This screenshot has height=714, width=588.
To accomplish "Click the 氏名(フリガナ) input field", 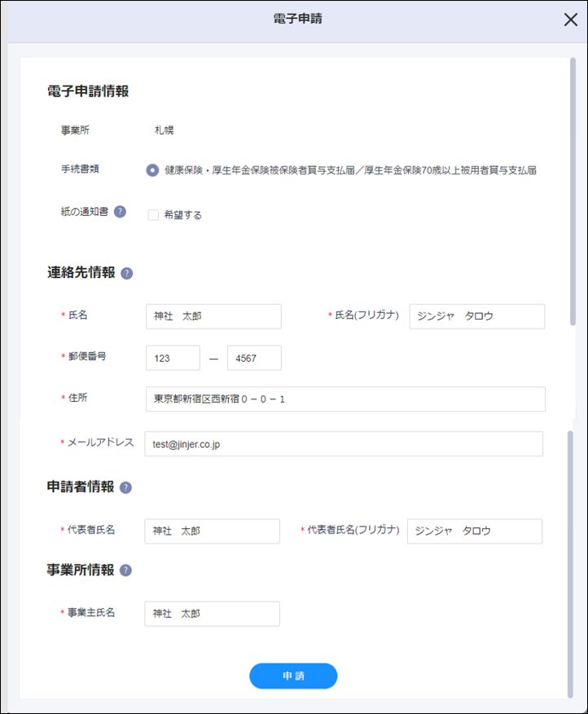I will pos(477,316).
